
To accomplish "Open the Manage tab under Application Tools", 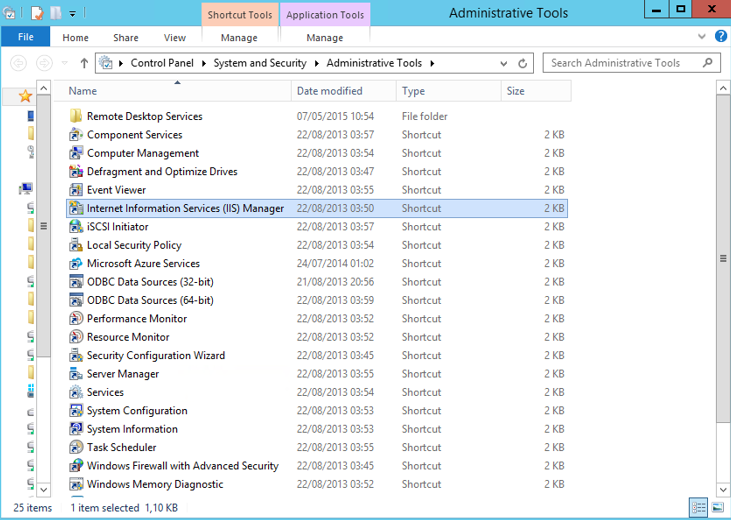I will [x=325, y=38].
